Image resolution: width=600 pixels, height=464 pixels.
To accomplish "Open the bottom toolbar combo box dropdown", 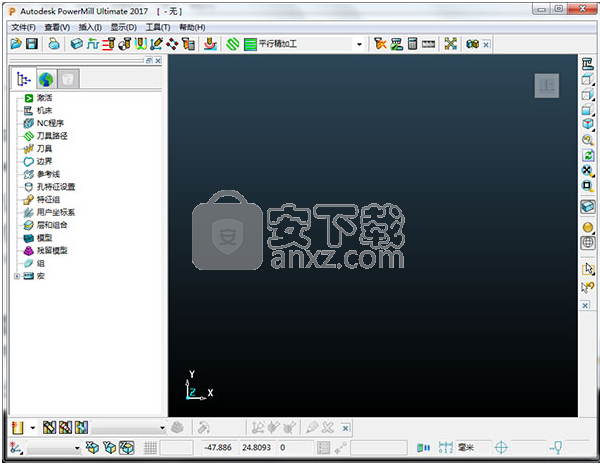I will [x=162, y=428].
